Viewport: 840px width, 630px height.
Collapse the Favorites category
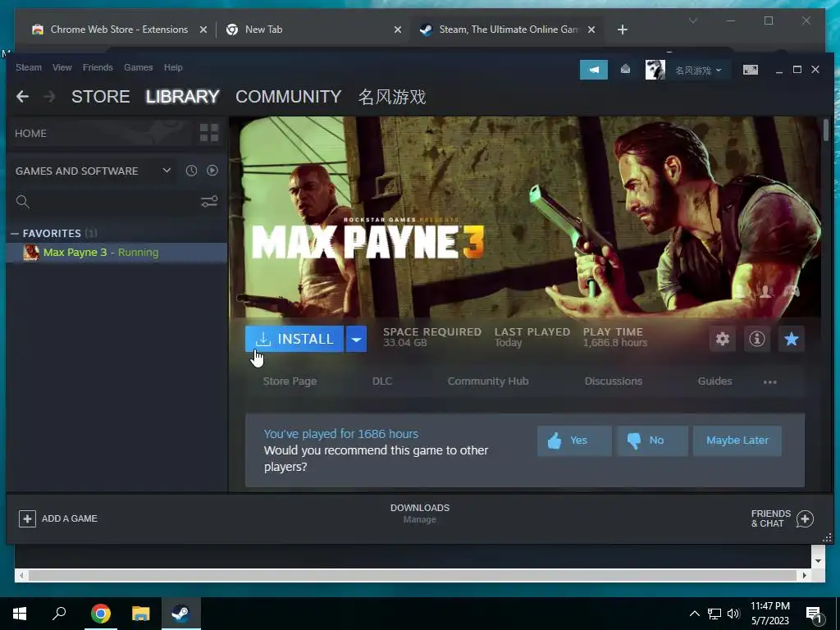[x=15, y=234]
